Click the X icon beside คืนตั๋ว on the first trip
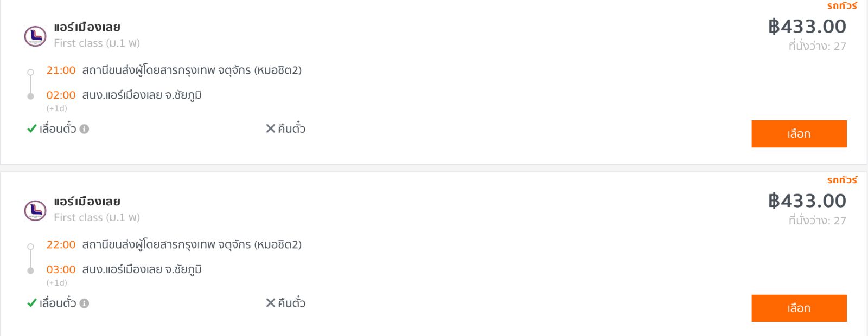The height and width of the screenshot is (336, 868). point(270,128)
